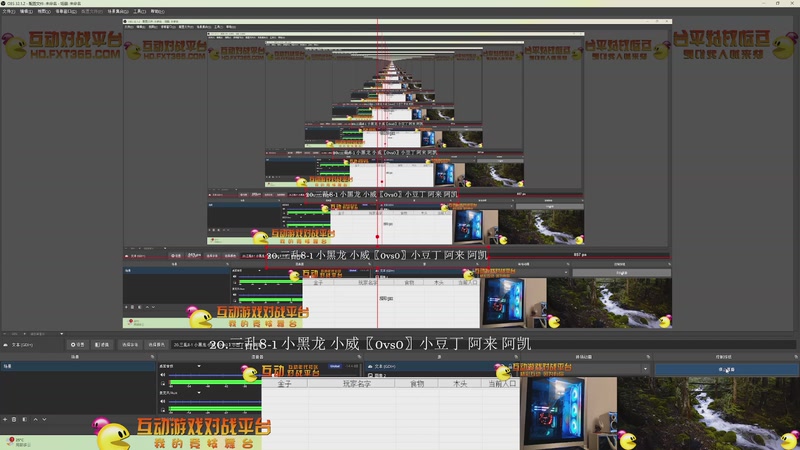Adjust the desktop audio volume slider
Screen dimensions: 800x450
pyautogui.click(x=215, y=375)
